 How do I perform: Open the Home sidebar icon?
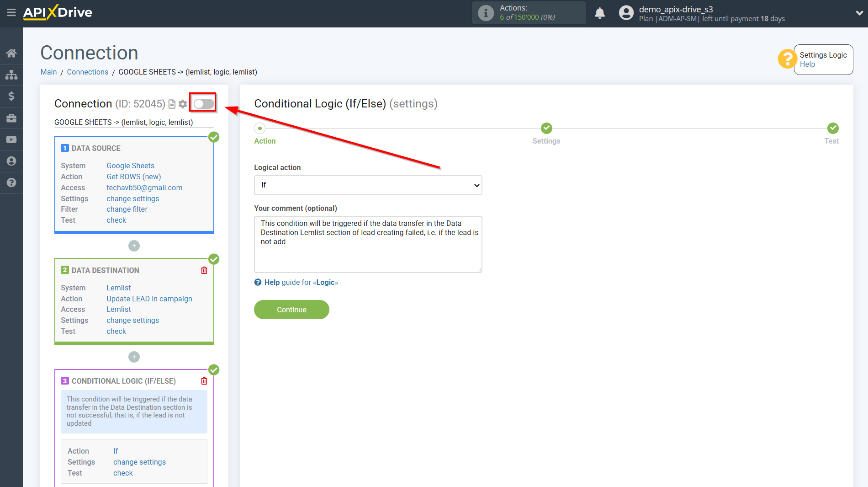[x=11, y=53]
